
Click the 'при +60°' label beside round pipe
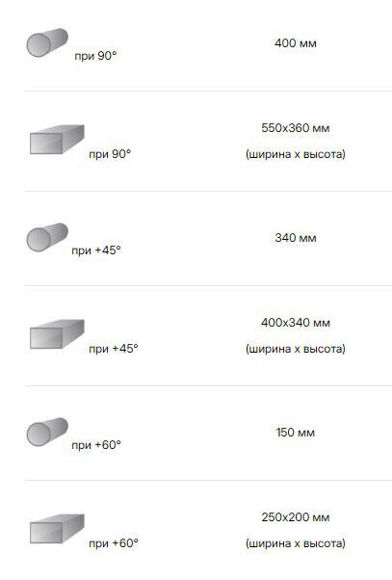pos(96,445)
